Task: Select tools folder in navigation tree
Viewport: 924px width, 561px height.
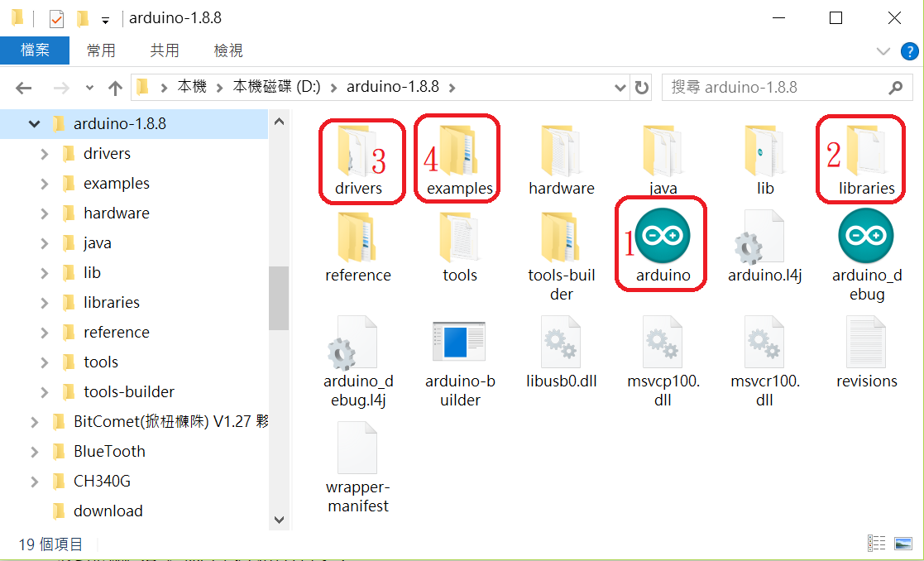Action: [x=101, y=362]
